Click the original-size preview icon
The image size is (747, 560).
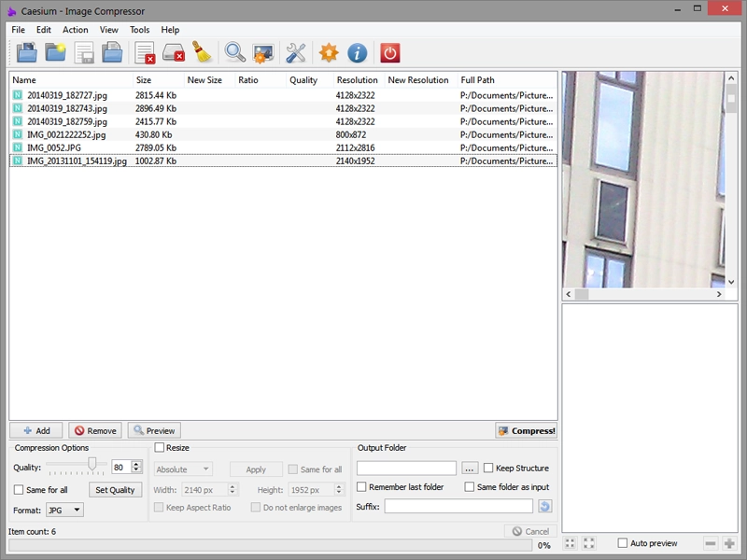pyautogui.click(x=589, y=543)
